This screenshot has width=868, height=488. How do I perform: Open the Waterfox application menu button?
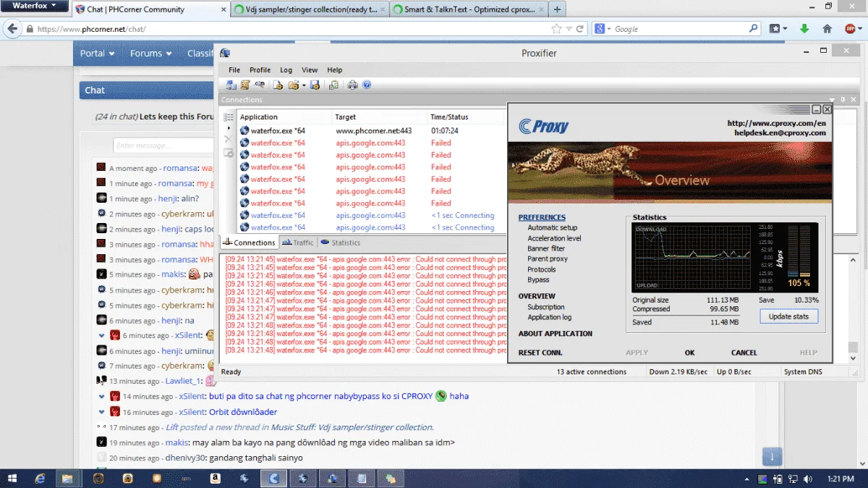(34, 6)
